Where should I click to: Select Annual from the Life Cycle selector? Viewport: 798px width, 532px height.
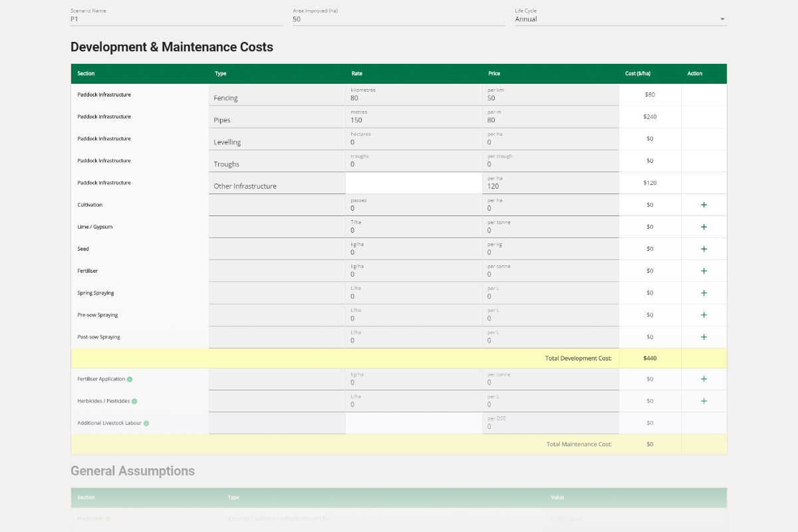pos(618,19)
